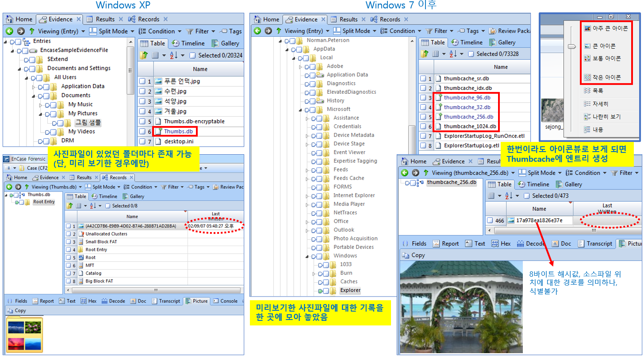Click Doc icon in thumbcache_256.db window
644x358 pixels.
coord(555,244)
